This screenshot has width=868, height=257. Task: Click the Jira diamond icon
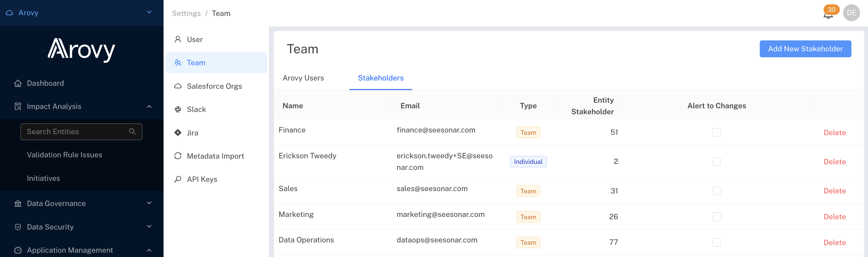pos(178,132)
